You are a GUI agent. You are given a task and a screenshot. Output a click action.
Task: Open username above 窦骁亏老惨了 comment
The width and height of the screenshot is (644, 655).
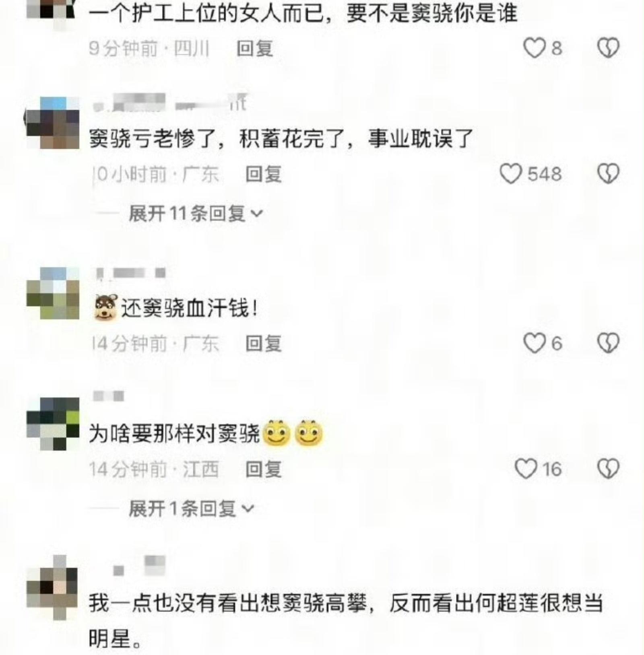(x=169, y=103)
